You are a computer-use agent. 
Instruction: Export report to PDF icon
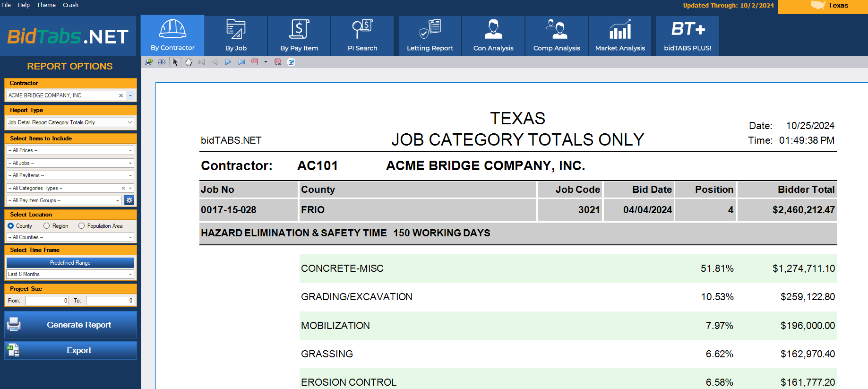tap(255, 62)
